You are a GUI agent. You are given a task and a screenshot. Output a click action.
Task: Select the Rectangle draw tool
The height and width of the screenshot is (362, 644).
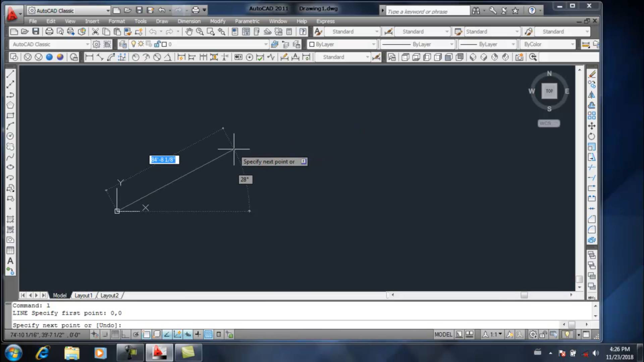(10, 116)
